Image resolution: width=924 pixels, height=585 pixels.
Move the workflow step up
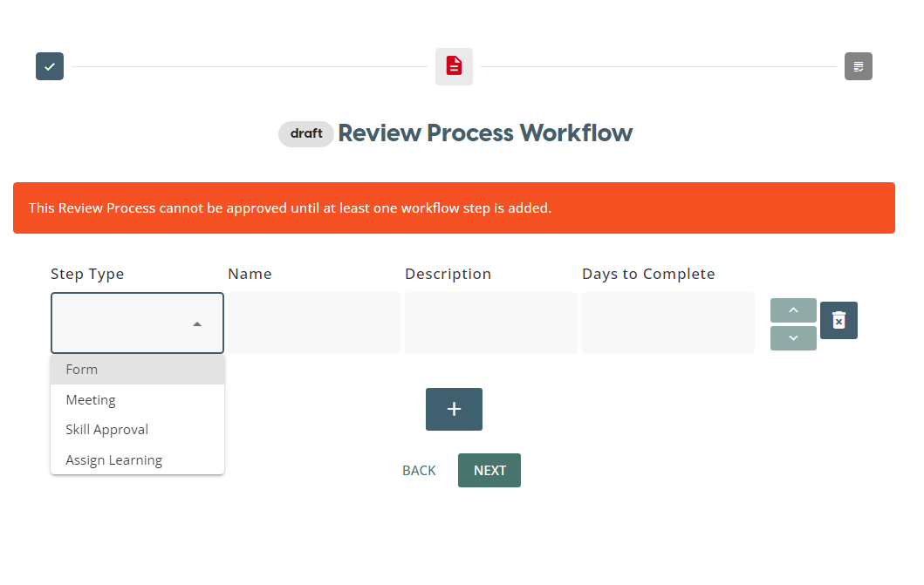(x=793, y=310)
